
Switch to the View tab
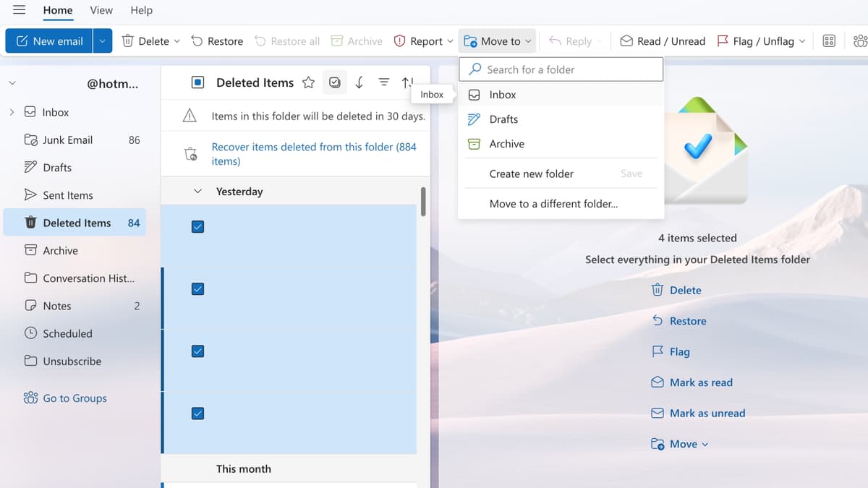click(x=101, y=10)
